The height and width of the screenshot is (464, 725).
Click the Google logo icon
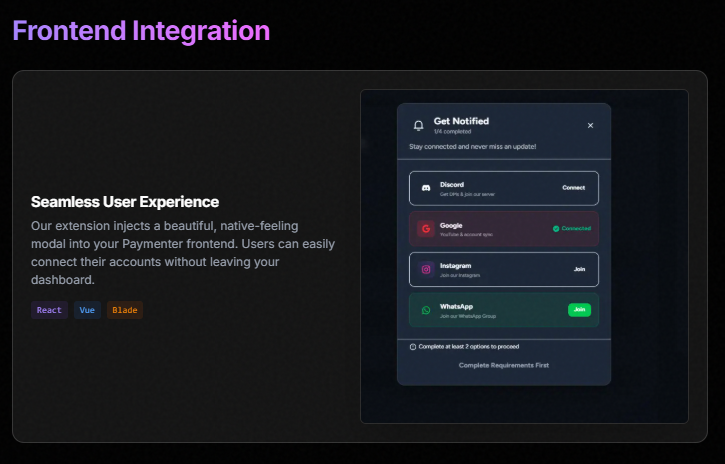pos(425,229)
